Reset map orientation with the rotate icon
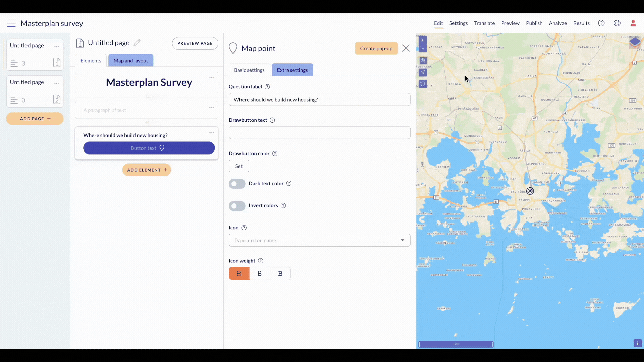Screen dimensions: 644x362 [423, 84]
